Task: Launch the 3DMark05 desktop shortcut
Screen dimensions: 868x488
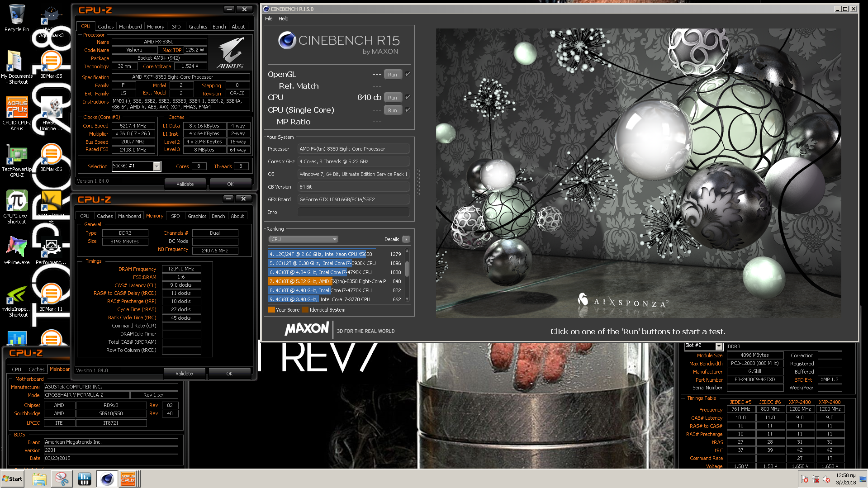Action: pos(51,64)
